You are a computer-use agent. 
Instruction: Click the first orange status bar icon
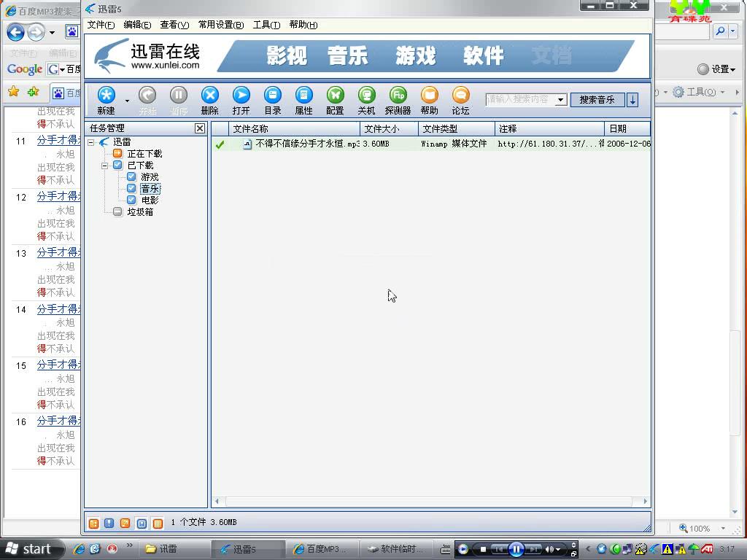[x=94, y=524]
